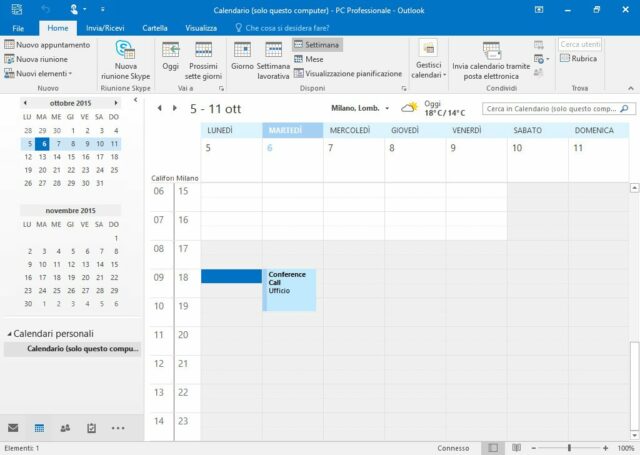Switch to Mese month view
The height and width of the screenshot is (455, 640).
pos(312,59)
